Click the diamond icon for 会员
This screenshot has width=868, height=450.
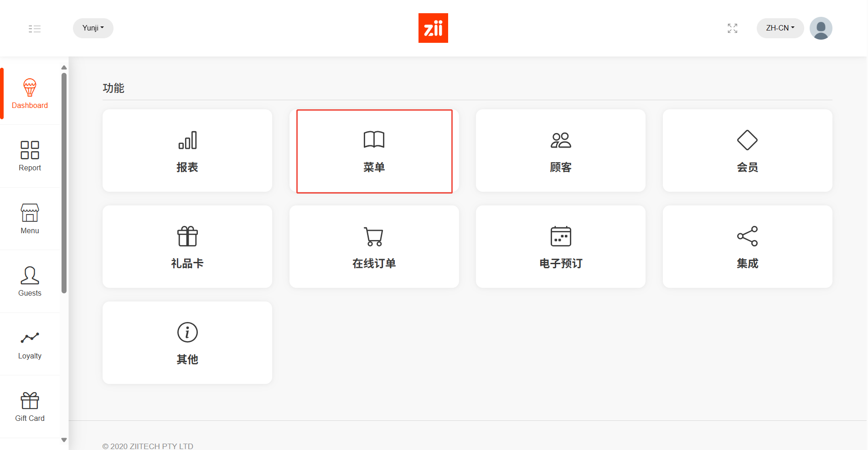(747, 140)
